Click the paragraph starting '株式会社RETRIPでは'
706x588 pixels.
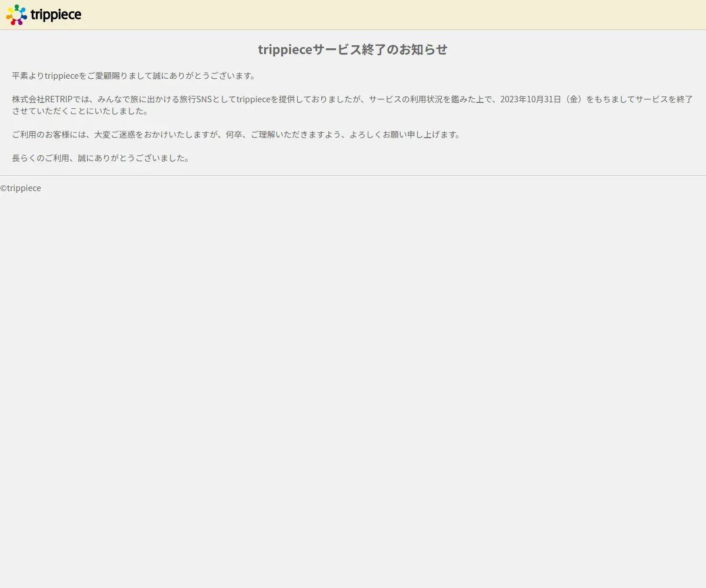pyautogui.click(x=352, y=105)
